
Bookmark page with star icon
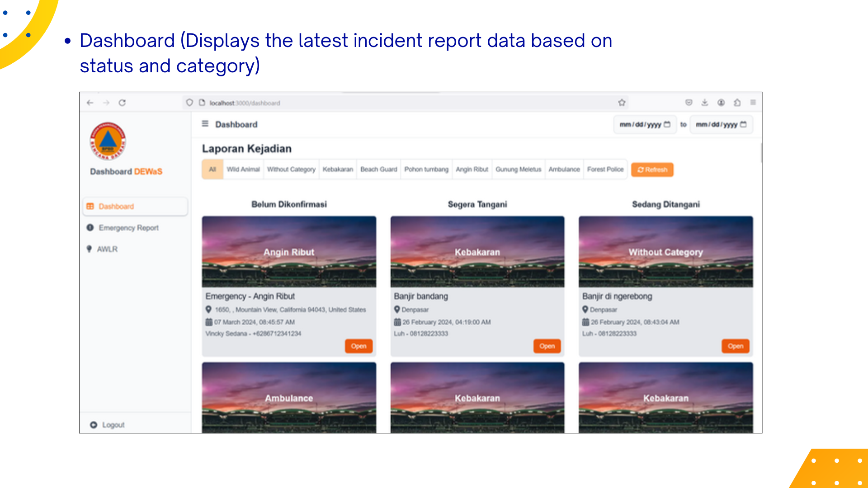click(x=622, y=103)
